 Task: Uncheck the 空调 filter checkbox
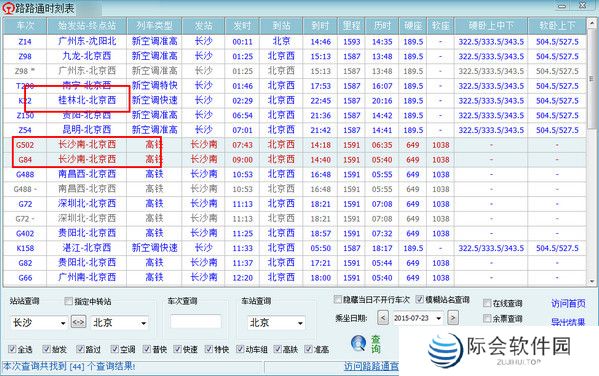(115, 348)
